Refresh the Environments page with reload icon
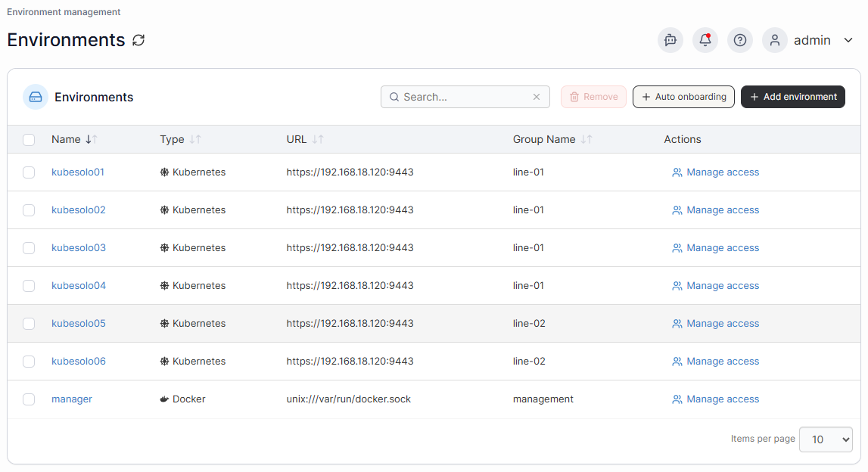Viewport: 868px width, 472px height. (138, 40)
